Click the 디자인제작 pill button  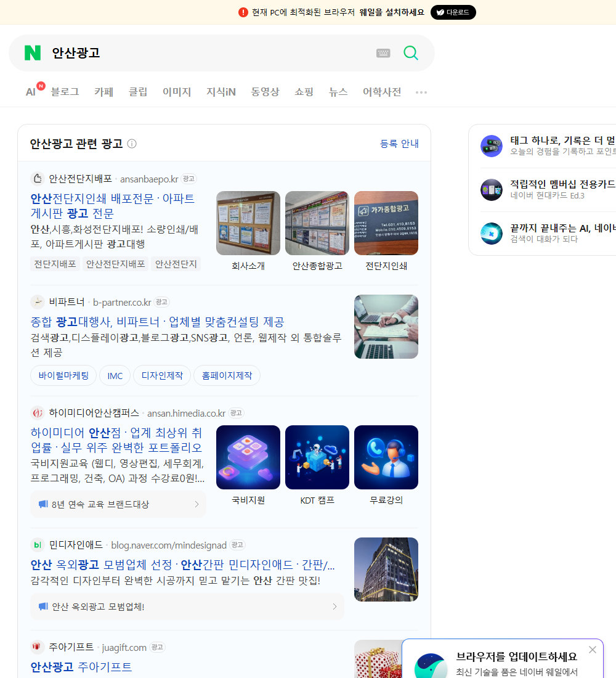(x=162, y=375)
